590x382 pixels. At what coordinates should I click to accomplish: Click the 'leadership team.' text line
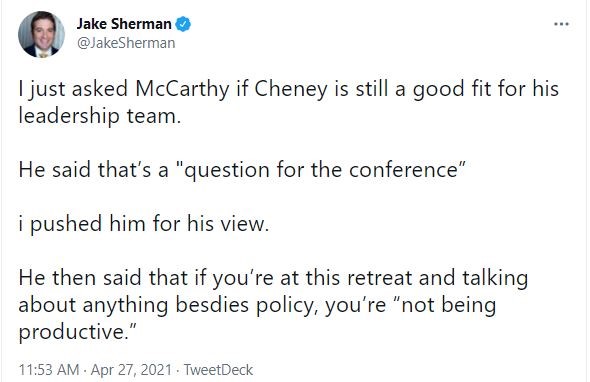click(100, 116)
